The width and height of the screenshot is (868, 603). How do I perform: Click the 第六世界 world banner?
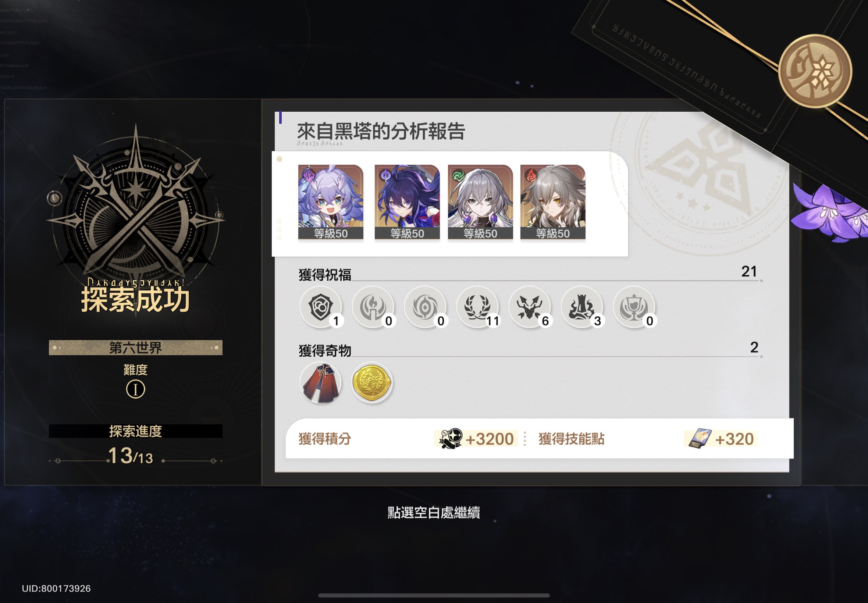pos(136,347)
